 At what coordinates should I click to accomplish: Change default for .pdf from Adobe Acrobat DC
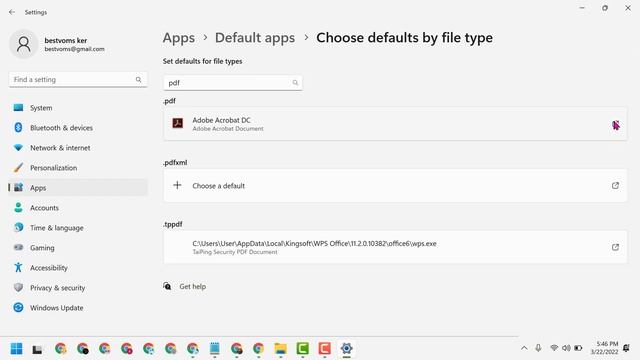click(x=395, y=124)
